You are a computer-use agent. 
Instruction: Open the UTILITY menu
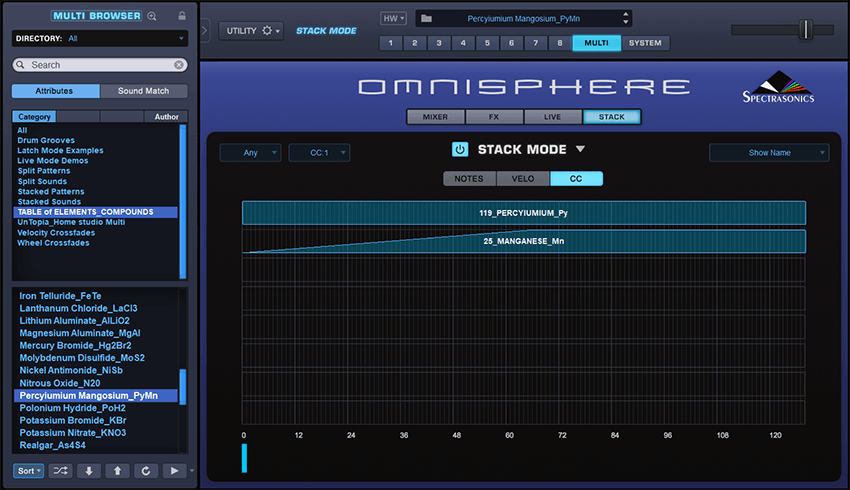[x=251, y=31]
